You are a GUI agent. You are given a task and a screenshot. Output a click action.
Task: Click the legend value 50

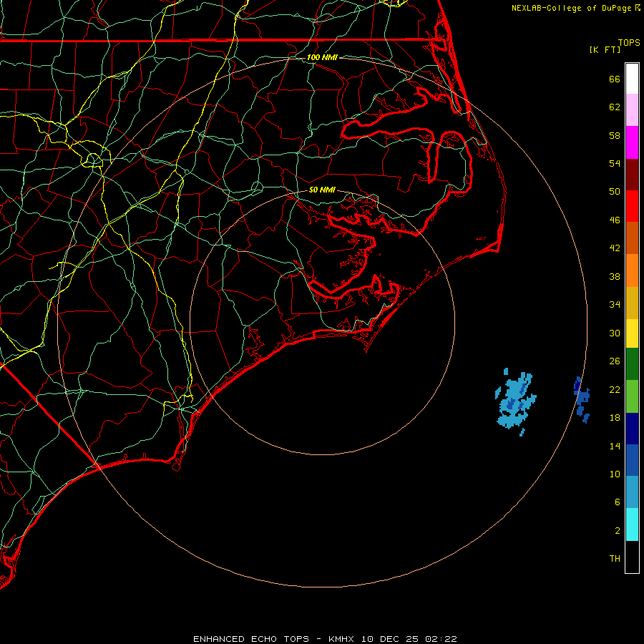click(x=615, y=191)
